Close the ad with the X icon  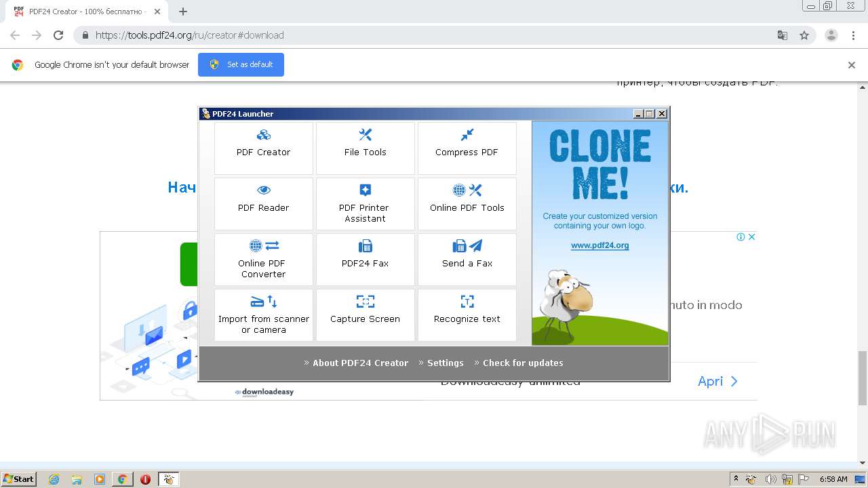(751, 237)
